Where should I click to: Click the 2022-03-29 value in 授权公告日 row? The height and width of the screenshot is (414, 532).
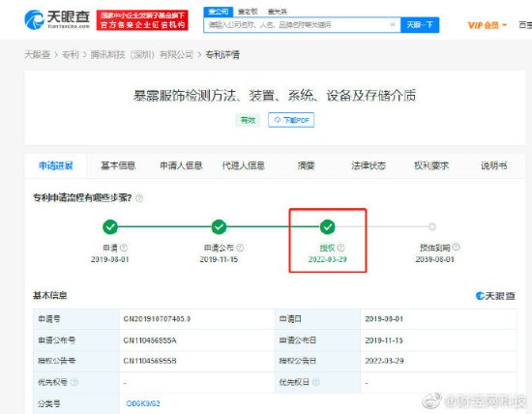(x=384, y=361)
